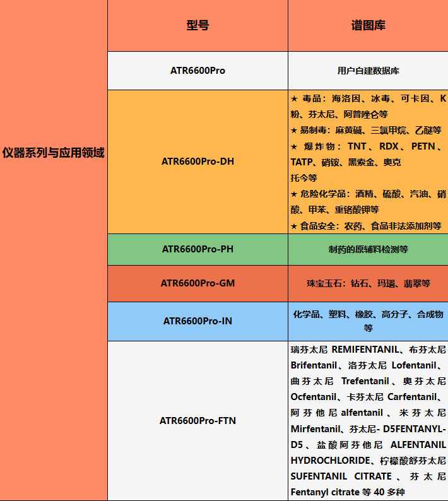Select the ATR6600Pro-GM model cell

(x=197, y=283)
